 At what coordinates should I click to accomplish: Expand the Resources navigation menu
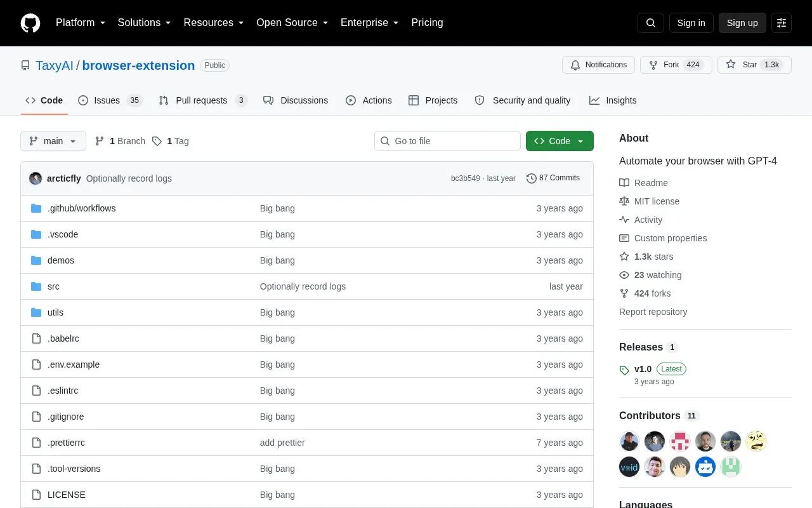click(x=214, y=23)
